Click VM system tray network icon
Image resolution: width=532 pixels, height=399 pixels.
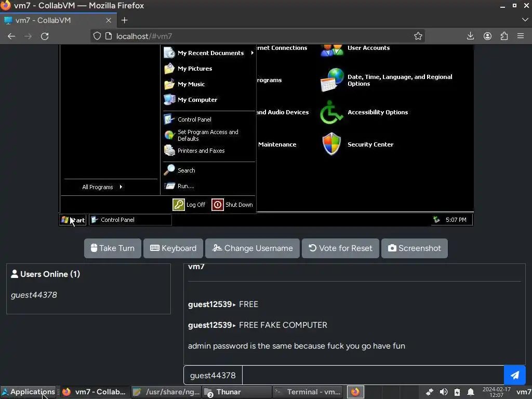point(436,220)
